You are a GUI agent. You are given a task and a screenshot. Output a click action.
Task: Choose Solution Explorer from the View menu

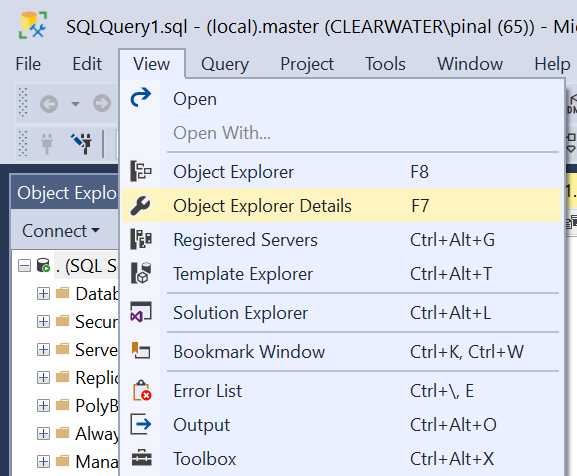tap(341, 313)
